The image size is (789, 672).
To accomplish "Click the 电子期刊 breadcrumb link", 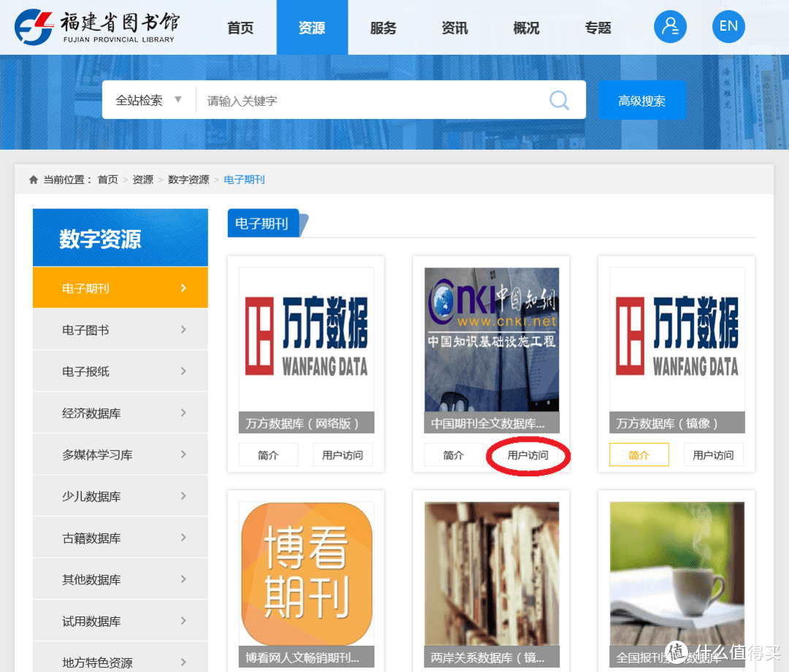I will click(x=244, y=180).
